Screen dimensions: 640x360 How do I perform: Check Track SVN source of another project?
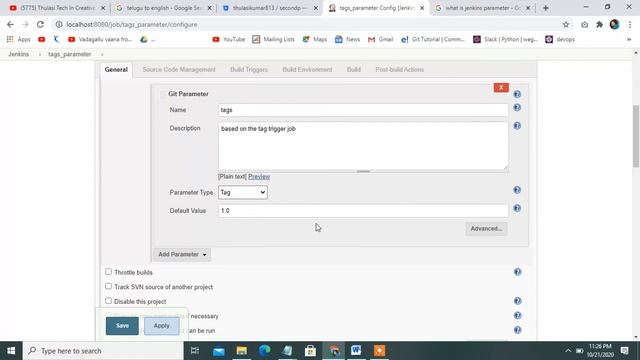click(x=108, y=287)
